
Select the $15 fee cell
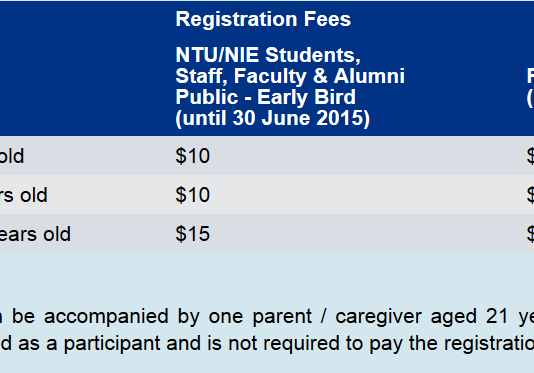coord(192,234)
